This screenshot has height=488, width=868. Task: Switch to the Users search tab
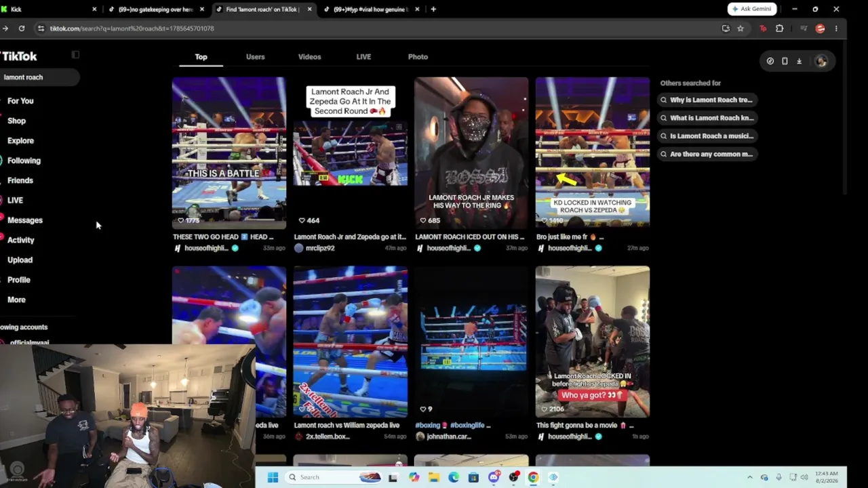[x=255, y=57]
